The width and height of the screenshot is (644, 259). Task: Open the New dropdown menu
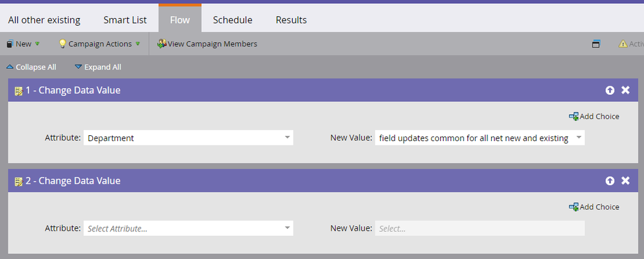click(23, 44)
